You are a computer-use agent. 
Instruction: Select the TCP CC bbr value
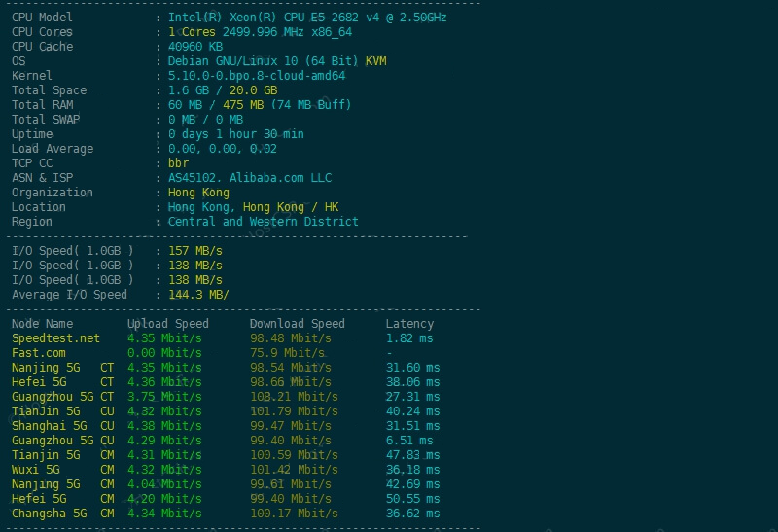click(x=178, y=163)
